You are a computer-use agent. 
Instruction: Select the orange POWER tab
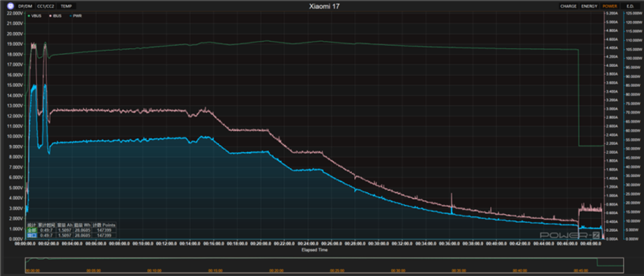click(x=610, y=6)
